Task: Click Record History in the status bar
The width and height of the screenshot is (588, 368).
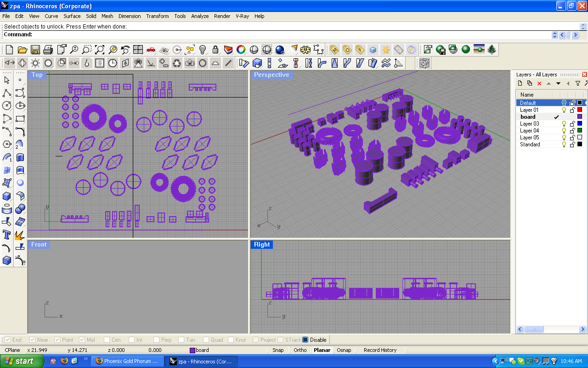Action: 380,350
